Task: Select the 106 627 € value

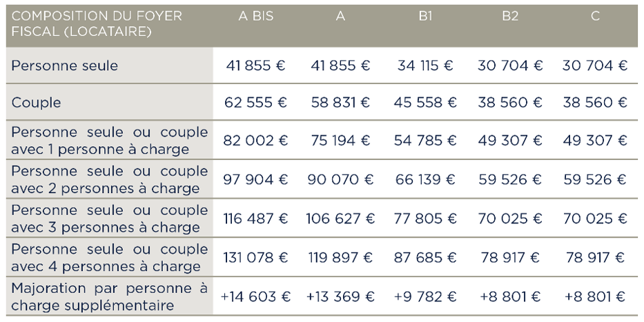Action: click(340, 219)
